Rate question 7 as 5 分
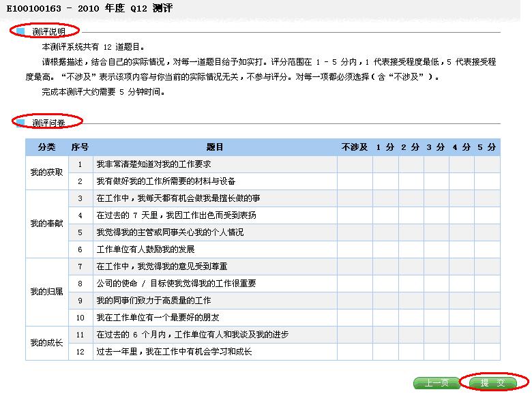Viewport: 532px width, 394px height. pyautogui.click(x=487, y=267)
